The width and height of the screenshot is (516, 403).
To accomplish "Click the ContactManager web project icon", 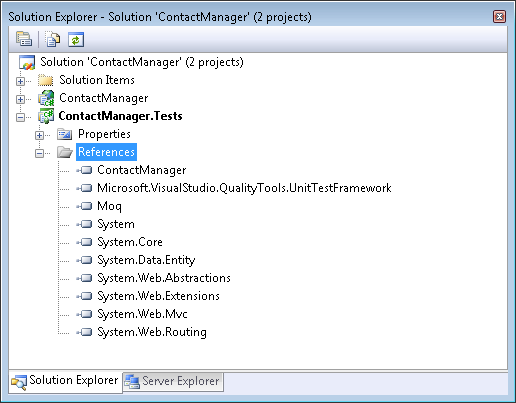I will click(x=46, y=98).
